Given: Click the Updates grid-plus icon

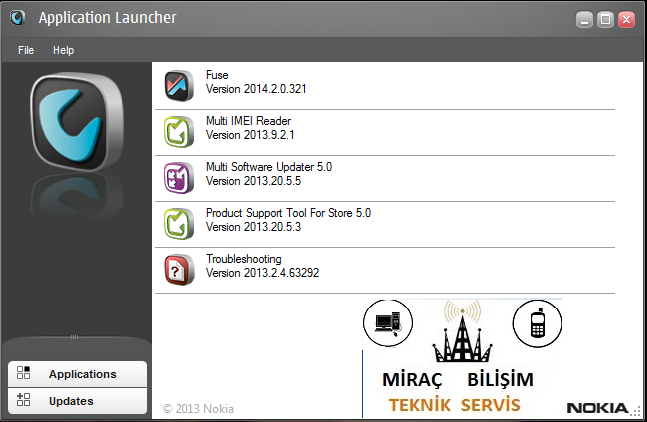Looking at the screenshot, I should 24,400.
